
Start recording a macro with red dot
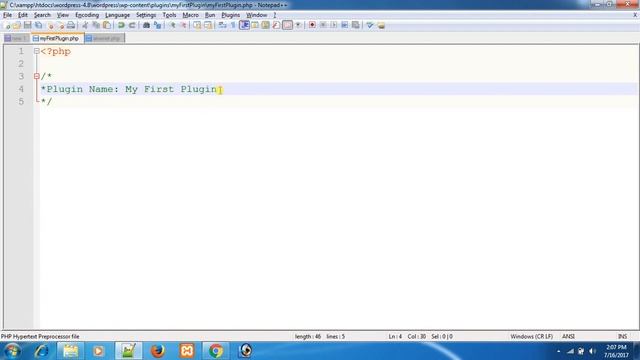tap(312, 25)
